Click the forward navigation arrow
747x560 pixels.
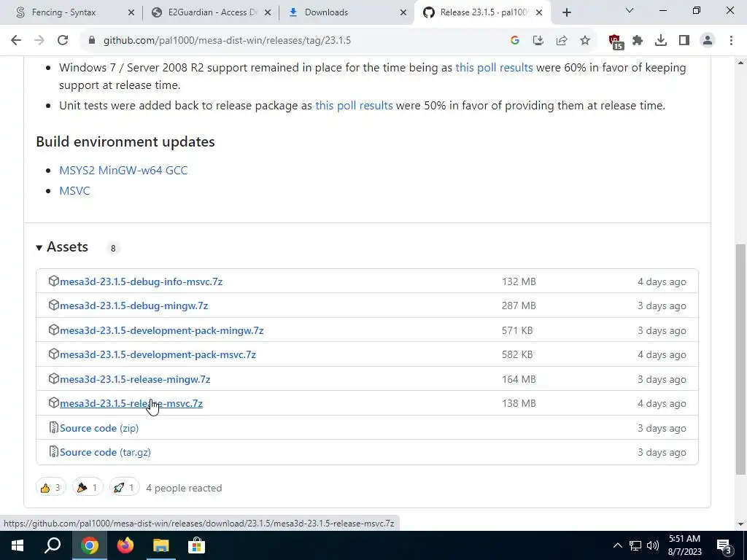39,41
